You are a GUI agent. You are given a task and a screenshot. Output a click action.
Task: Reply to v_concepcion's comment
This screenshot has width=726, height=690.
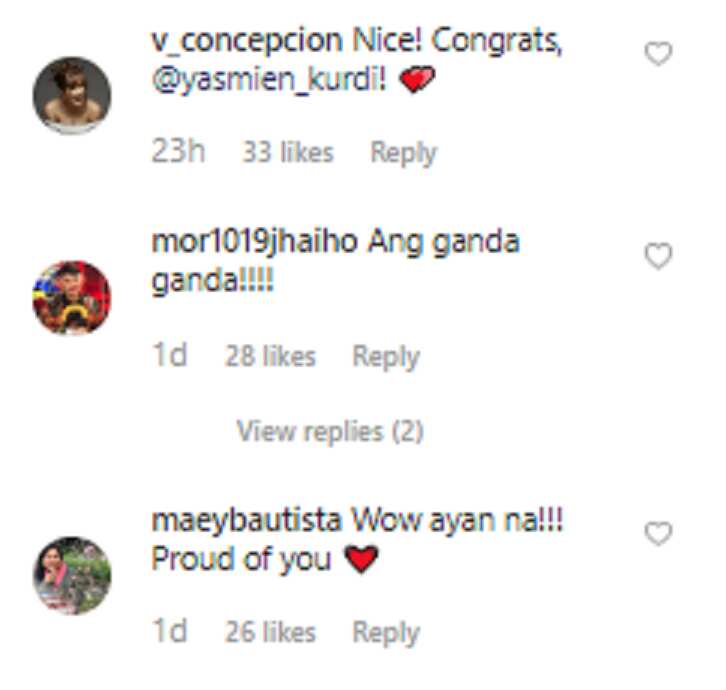pyautogui.click(x=403, y=153)
